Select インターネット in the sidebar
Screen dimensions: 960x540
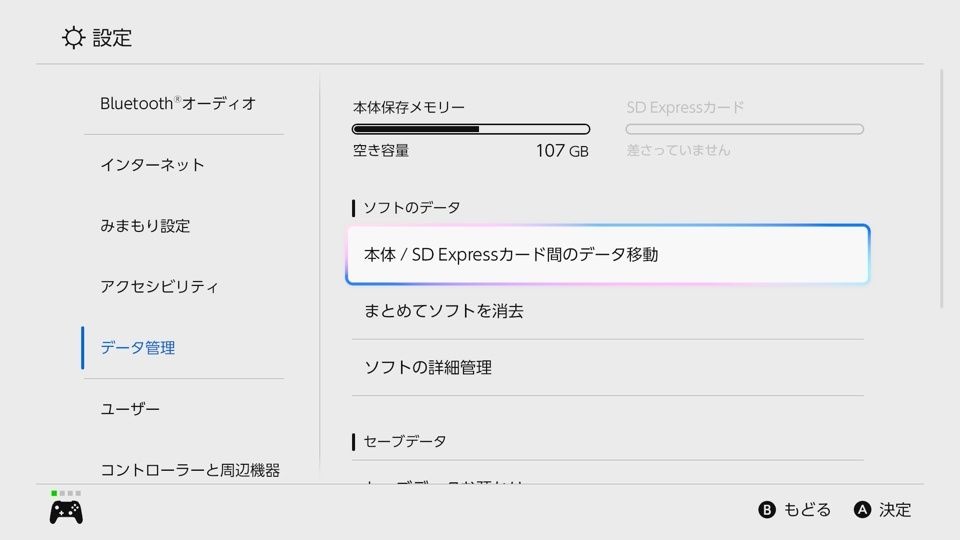tap(152, 165)
